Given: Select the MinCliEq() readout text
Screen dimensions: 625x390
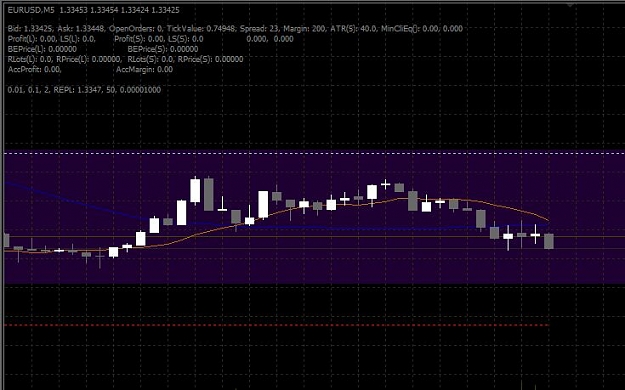Looking at the screenshot, I should [x=422, y=28].
